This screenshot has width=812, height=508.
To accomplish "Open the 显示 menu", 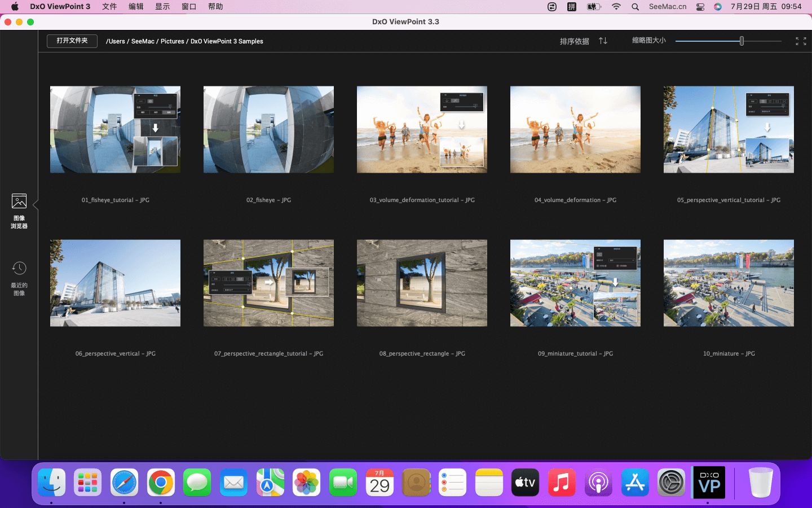I will 162,7.
